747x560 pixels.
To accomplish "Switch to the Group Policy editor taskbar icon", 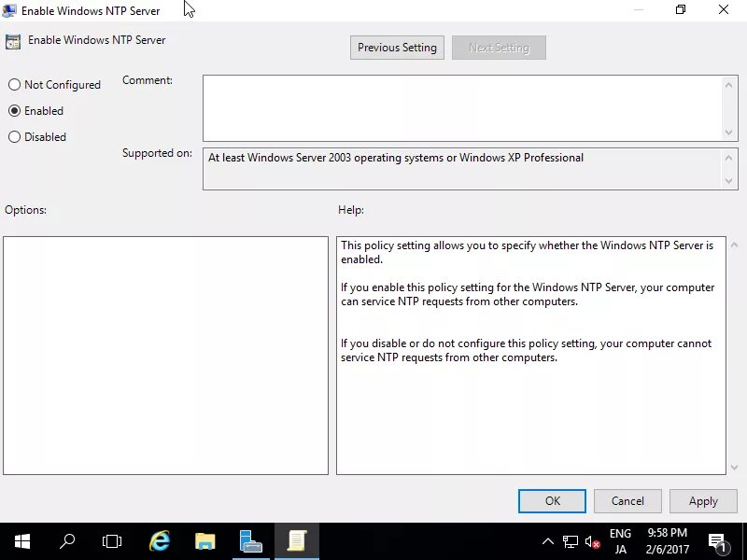I will 296,541.
